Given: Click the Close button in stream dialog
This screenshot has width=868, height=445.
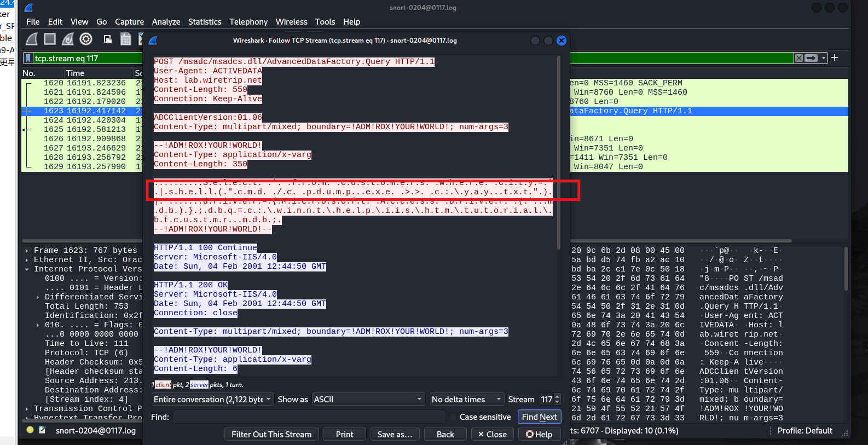Looking at the screenshot, I should click(492, 435).
